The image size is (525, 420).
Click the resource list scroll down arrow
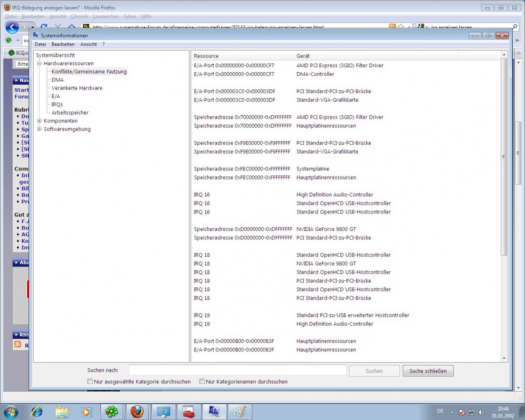[504, 358]
